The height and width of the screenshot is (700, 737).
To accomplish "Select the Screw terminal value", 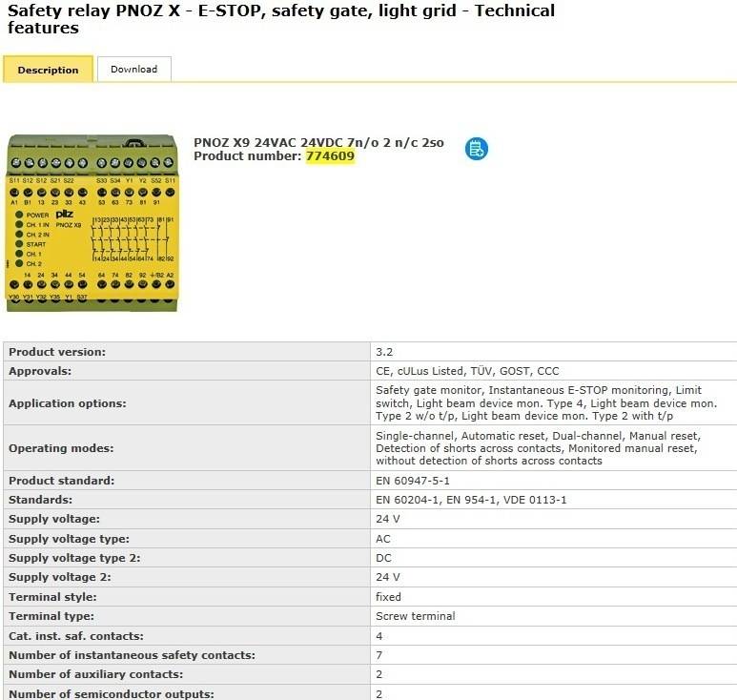I will 416,616.
